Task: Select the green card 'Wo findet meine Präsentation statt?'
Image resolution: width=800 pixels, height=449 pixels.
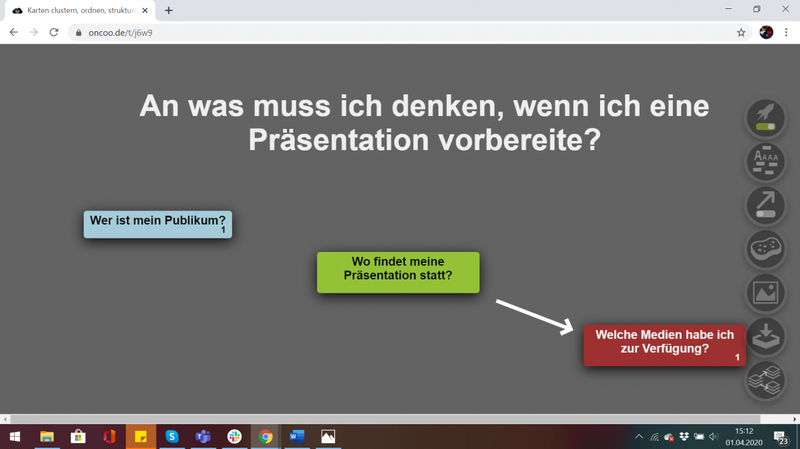Action: [398, 272]
